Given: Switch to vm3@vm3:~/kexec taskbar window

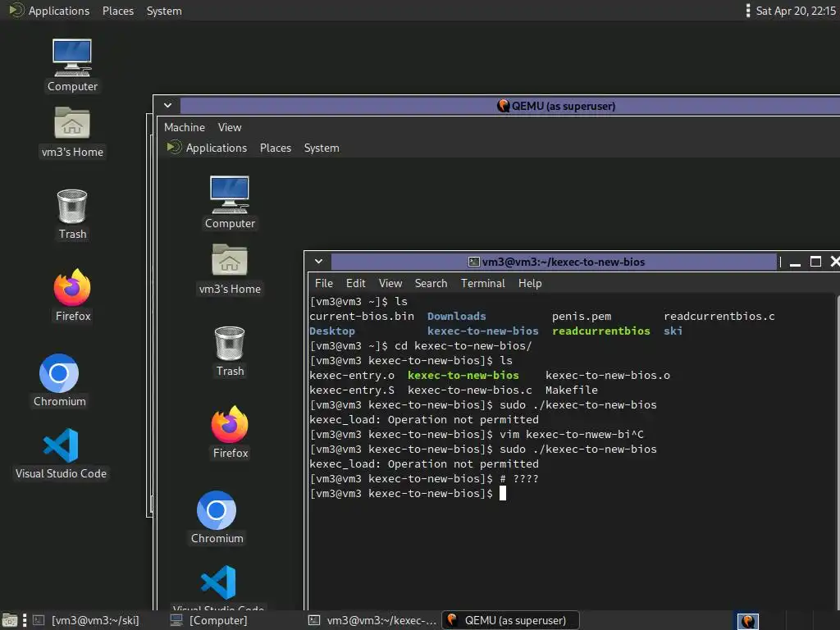Looking at the screenshot, I should tap(373, 620).
